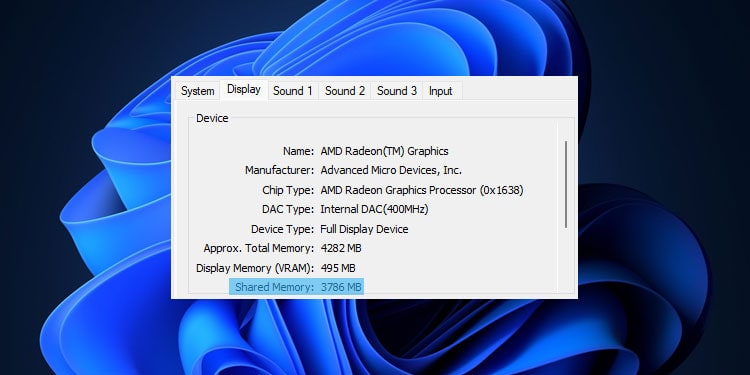Click the 'Approx. Total Memory:' label
Viewport: 750px width, 375px height.
[x=259, y=248]
